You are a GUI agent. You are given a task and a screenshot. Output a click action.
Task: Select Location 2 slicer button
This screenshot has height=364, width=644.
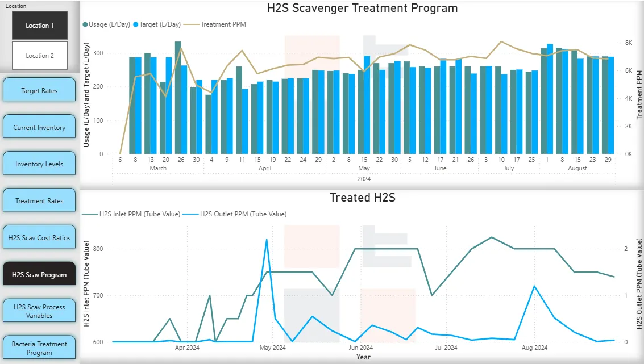(39, 56)
